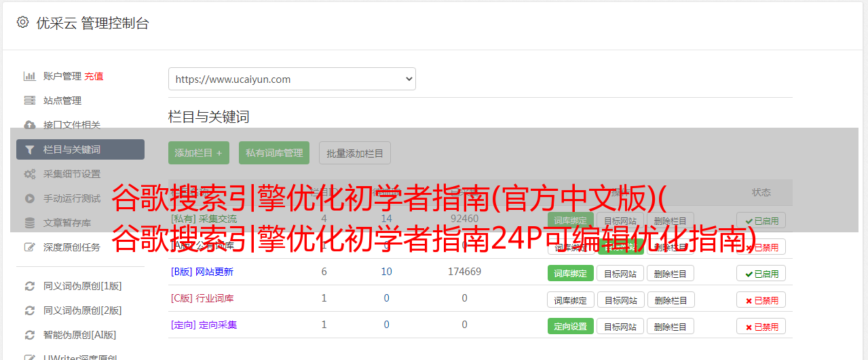Click the bar chart icon for 账户管理
The width and height of the screenshot is (868, 360).
[30, 76]
